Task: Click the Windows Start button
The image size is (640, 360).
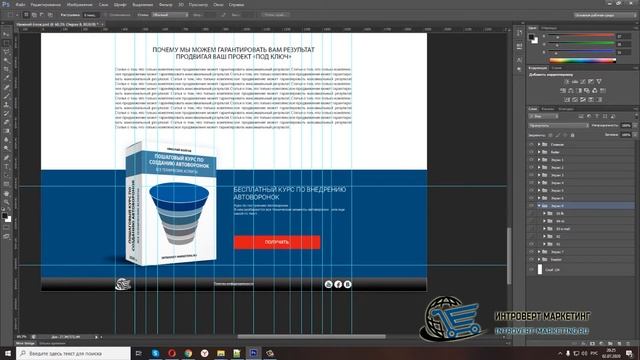Action: (7, 353)
